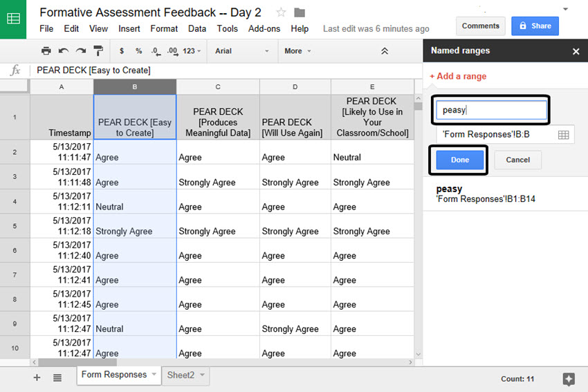Open Form Responses tab menu arrow

154,374
